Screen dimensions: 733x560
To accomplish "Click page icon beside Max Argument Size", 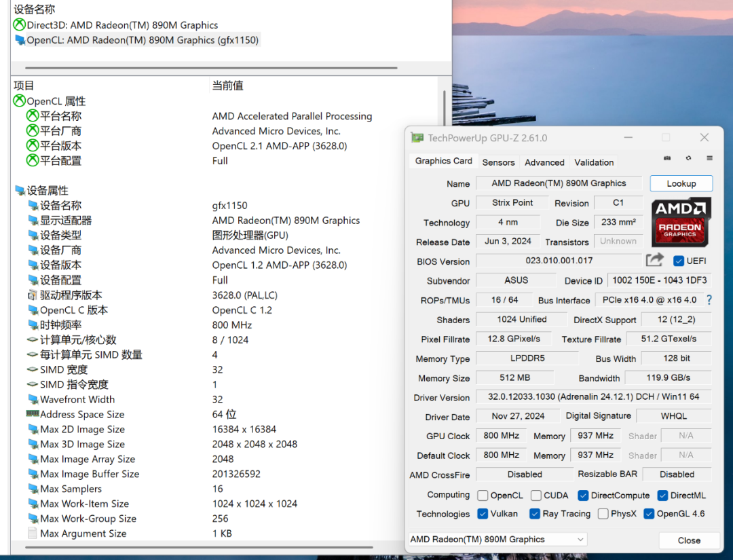I will [x=33, y=533].
